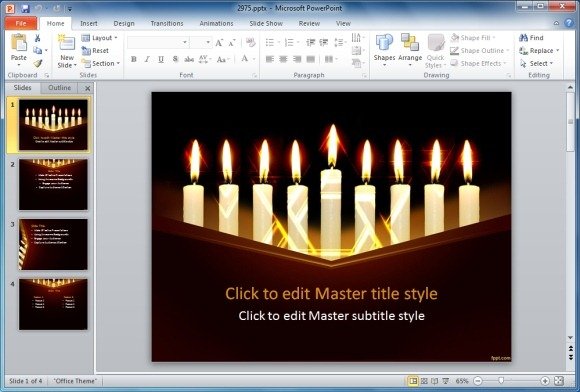Click the zoom slider handle

pyautogui.click(x=501, y=381)
